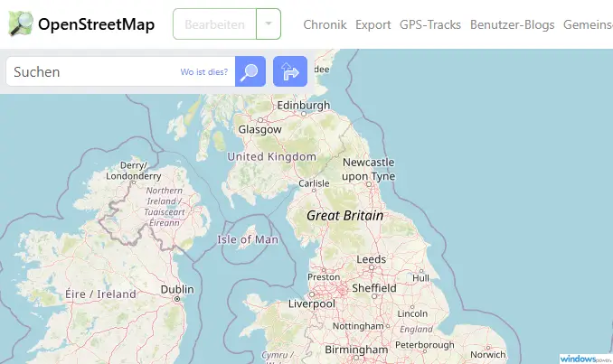Click the Liverpool label on the map
The width and height of the screenshot is (613, 364).
[x=312, y=303]
